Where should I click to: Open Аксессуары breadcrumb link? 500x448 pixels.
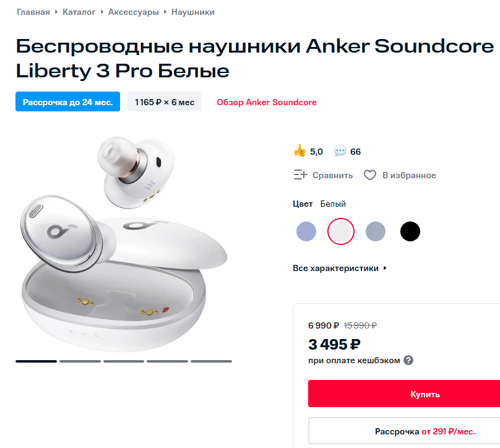(133, 12)
